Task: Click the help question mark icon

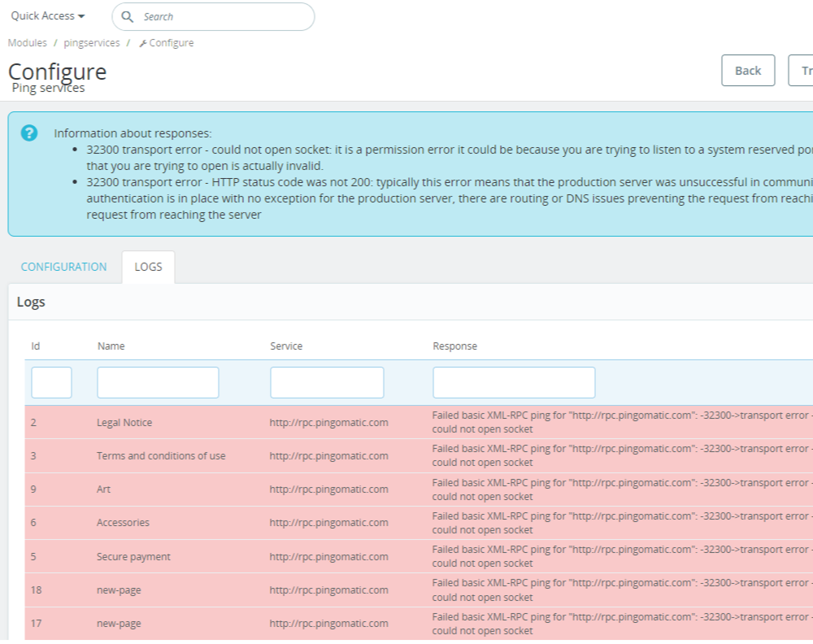Action: 28,133
